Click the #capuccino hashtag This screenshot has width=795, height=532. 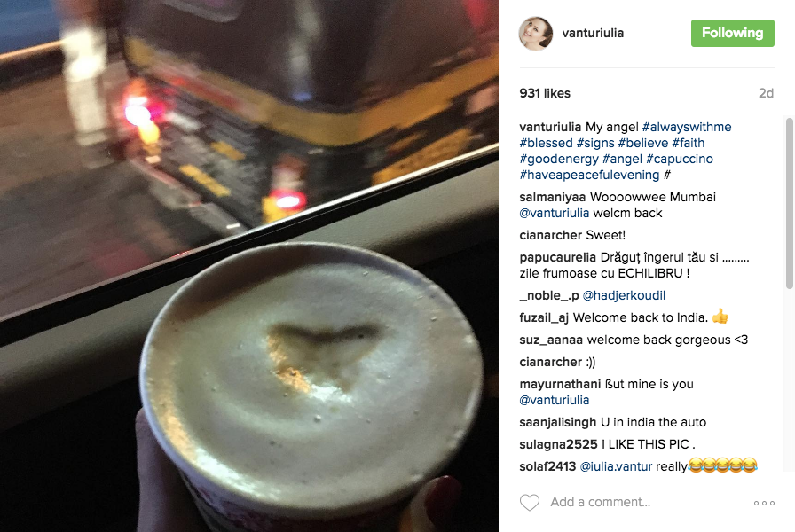[680, 159]
